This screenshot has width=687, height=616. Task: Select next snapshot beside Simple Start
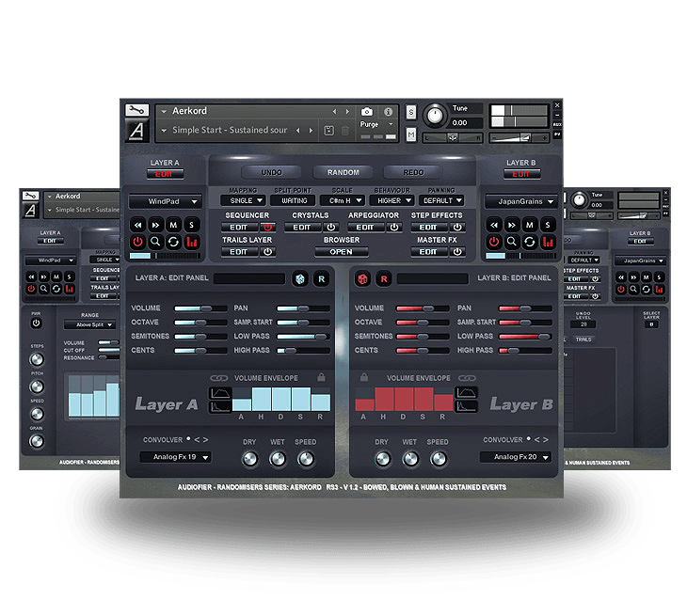[312, 131]
